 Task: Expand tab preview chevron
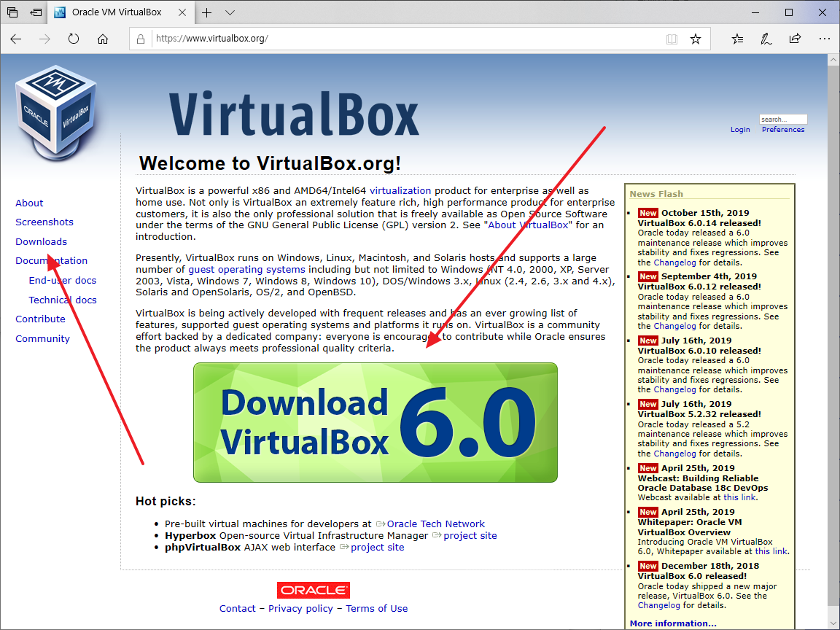pos(230,12)
